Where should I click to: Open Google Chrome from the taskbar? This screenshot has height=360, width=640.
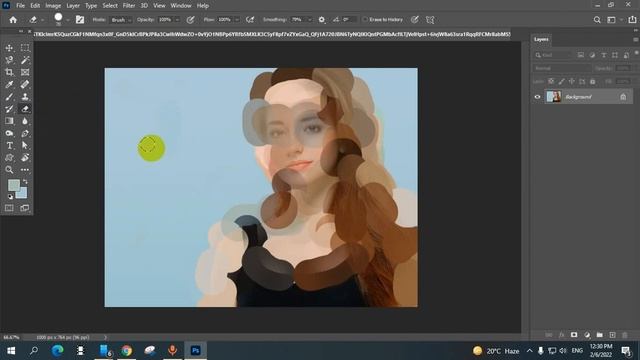click(x=127, y=350)
